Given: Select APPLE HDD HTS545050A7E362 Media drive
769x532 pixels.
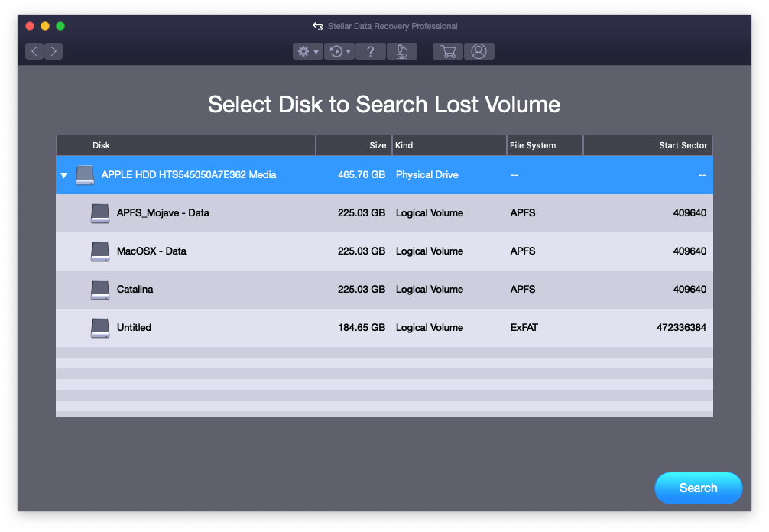Looking at the screenshot, I should tap(384, 175).
